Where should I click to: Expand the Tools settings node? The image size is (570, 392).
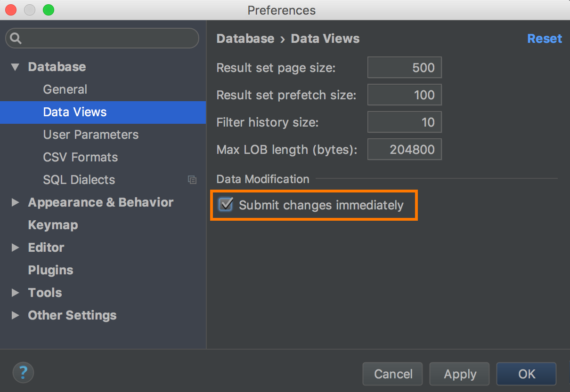[x=15, y=293]
